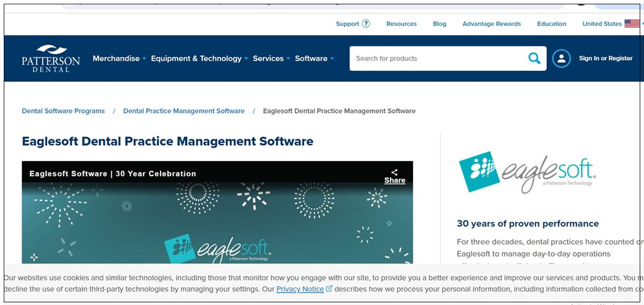Image resolution: width=644 pixels, height=305 pixels.
Task: Click the Share icon on the video
Action: (x=394, y=172)
